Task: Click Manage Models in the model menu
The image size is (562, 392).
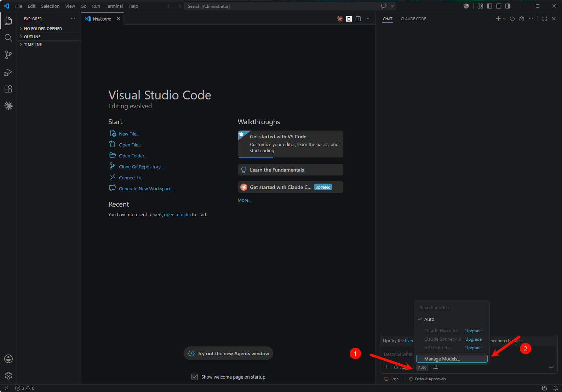Action: pyautogui.click(x=452, y=359)
